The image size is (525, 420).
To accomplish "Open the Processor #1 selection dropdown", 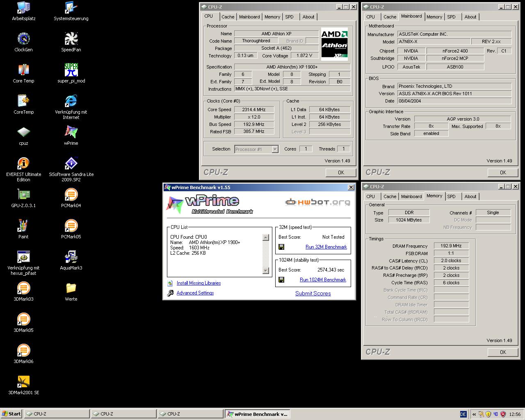I will [x=275, y=149].
